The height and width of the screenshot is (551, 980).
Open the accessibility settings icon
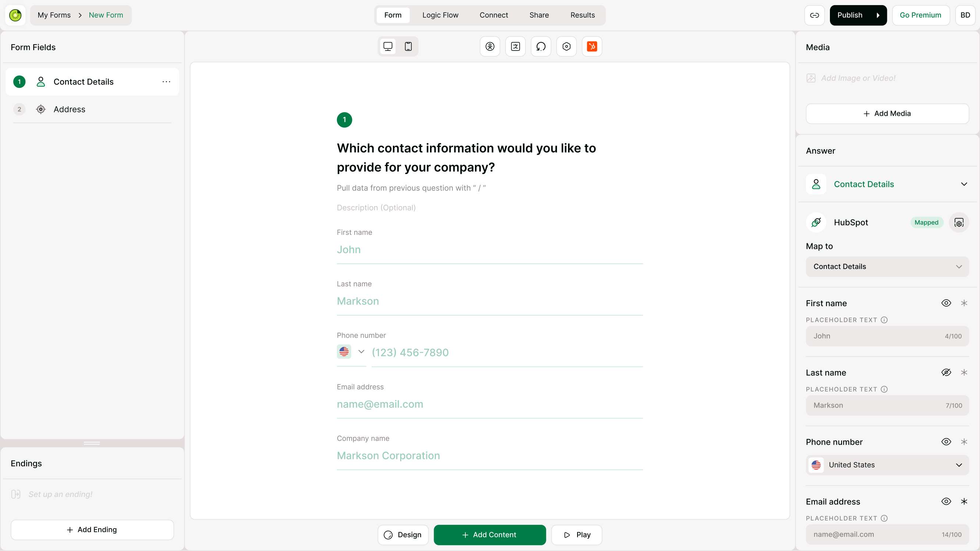click(x=490, y=46)
